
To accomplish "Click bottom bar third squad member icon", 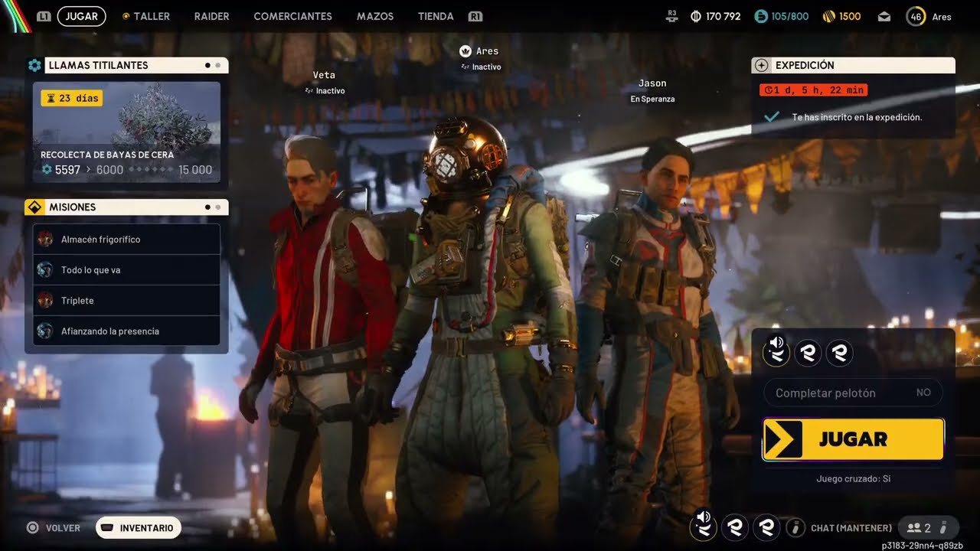I will (767, 527).
